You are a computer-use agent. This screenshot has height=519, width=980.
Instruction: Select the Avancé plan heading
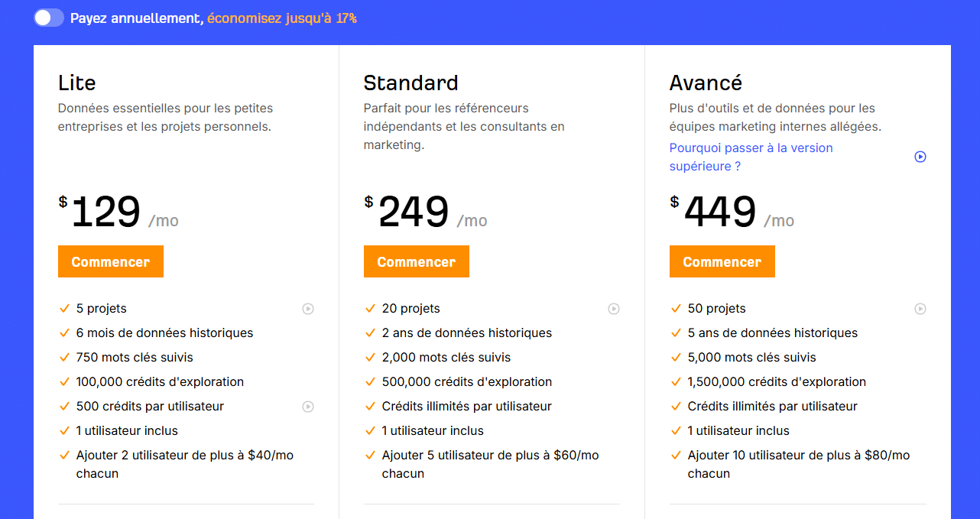(x=706, y=83)
